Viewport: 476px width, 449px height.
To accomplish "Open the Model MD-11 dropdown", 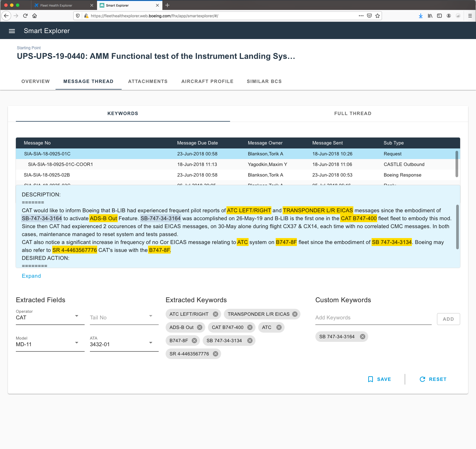I will pos(50,344).
